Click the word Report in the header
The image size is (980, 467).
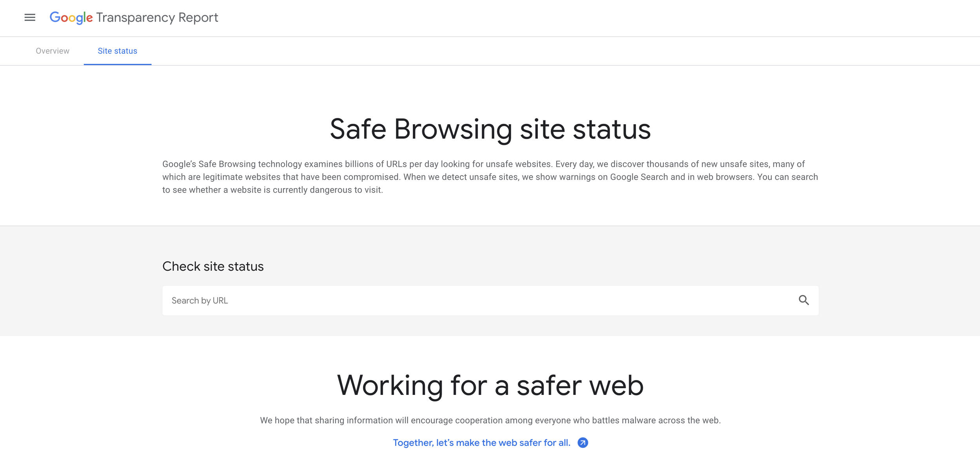click(x=198, y=18)
